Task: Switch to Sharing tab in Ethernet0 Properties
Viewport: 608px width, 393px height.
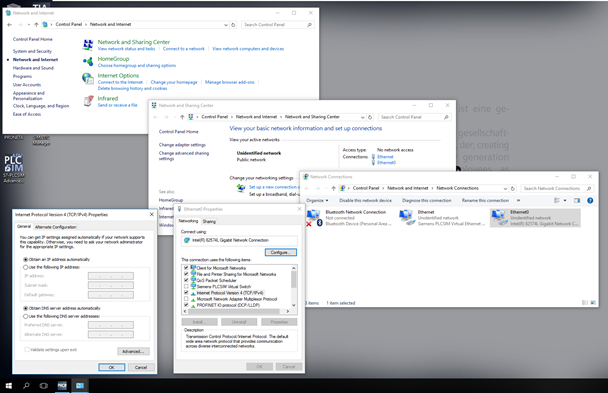Action: tap(209, 222)
